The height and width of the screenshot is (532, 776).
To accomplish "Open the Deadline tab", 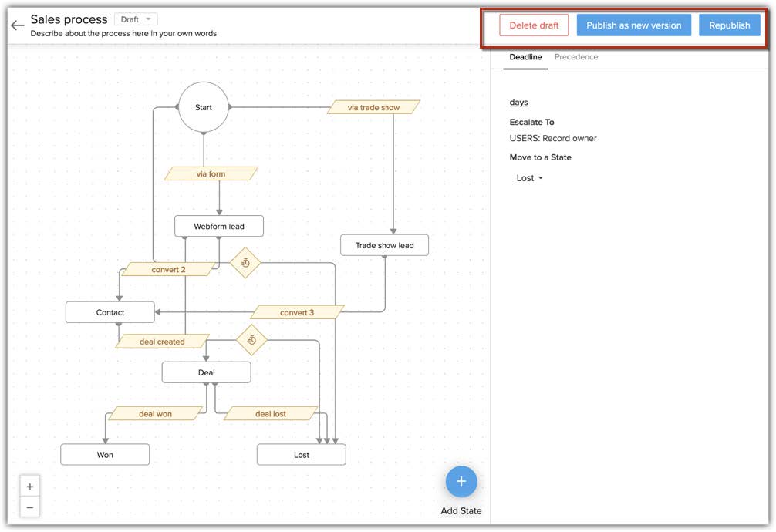I will pyautogui.click(x=525, y=57).
